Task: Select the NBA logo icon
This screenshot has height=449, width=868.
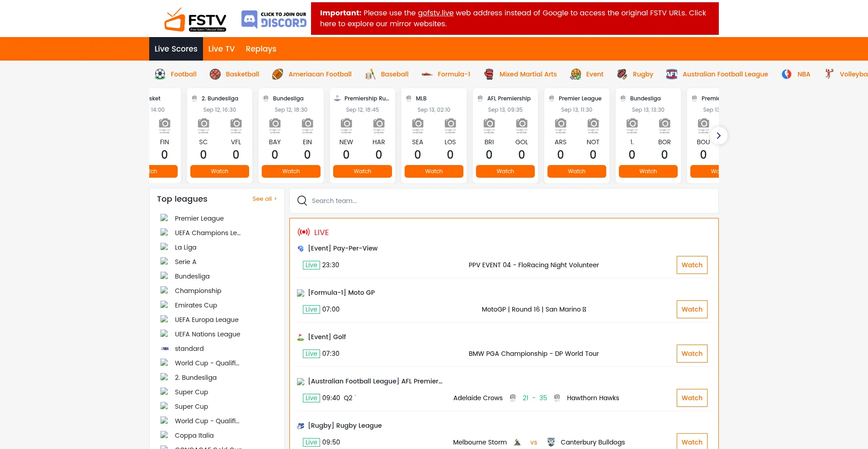Action: click(787, 74)
